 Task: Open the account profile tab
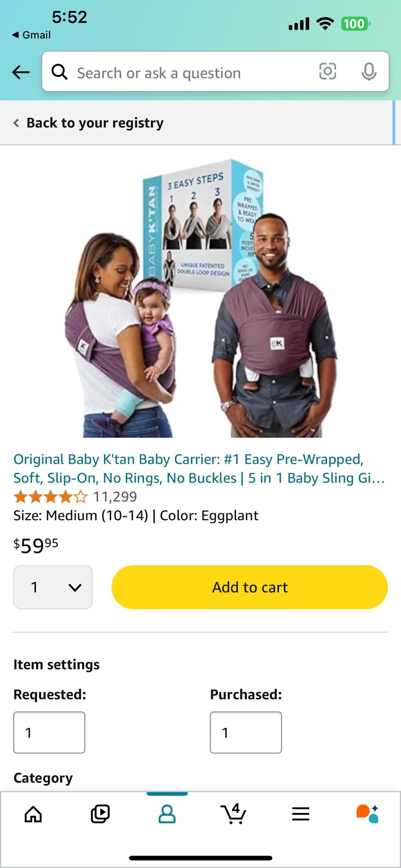[167, 815]
